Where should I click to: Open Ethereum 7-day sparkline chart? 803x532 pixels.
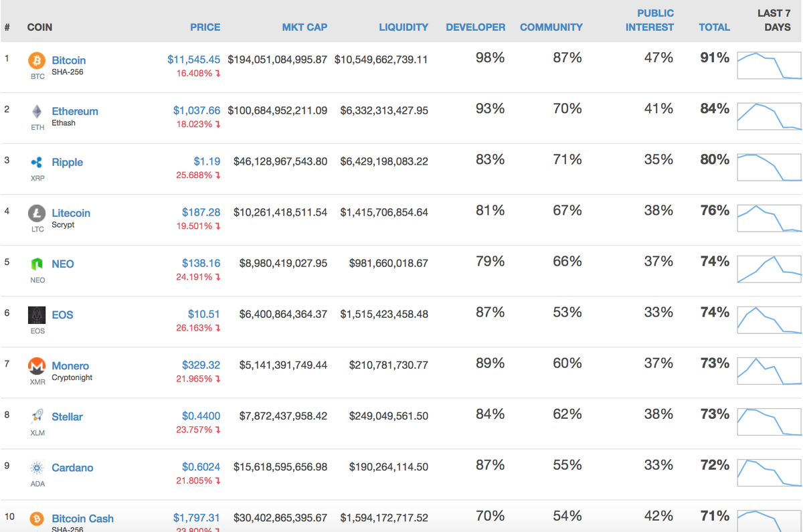pos(769,116)
